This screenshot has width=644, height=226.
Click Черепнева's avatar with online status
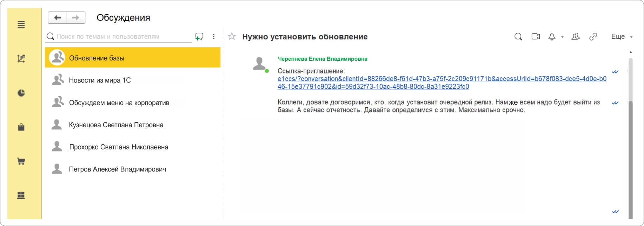click(x=260, y=64)
